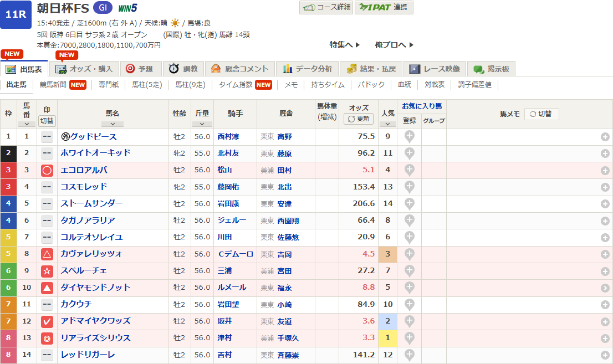Toggle the 切替 button under 印 column
613x364 pixels.
click(47, 121)
